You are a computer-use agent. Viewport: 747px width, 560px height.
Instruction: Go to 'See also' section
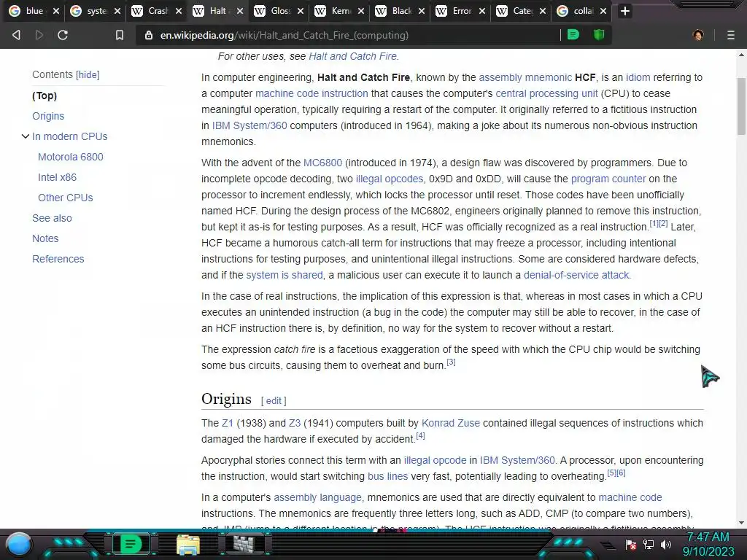pyautogui.click(x=52, y=218)
